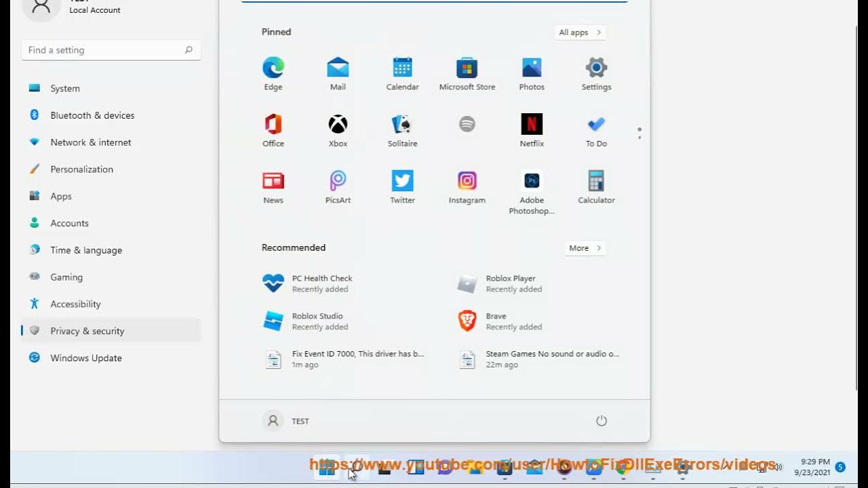
Task: Launch the Calendar app
Action: pos(402,73)
